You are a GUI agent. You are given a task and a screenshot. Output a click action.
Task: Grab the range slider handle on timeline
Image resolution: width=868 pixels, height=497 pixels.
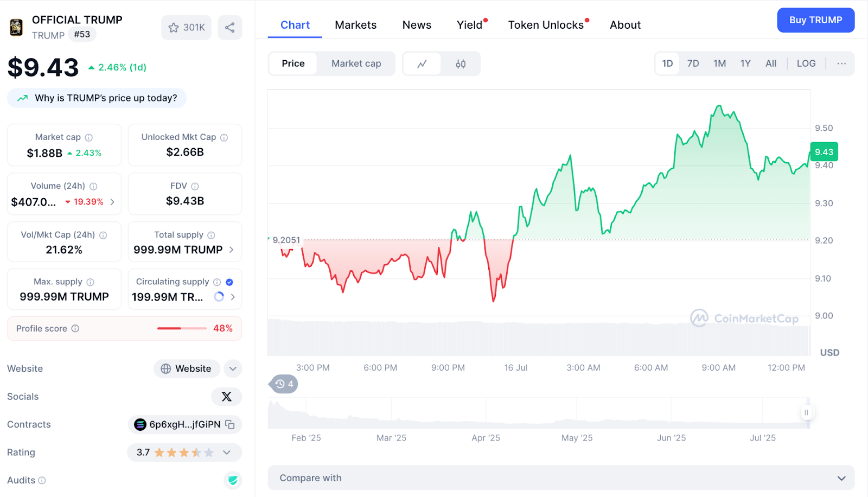(x=806, y=412)
